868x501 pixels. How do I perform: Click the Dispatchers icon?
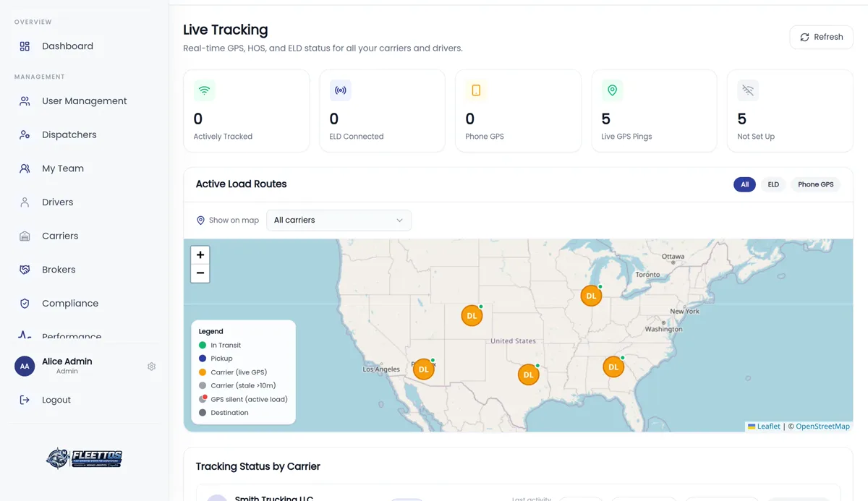click(x=25, y=134)
